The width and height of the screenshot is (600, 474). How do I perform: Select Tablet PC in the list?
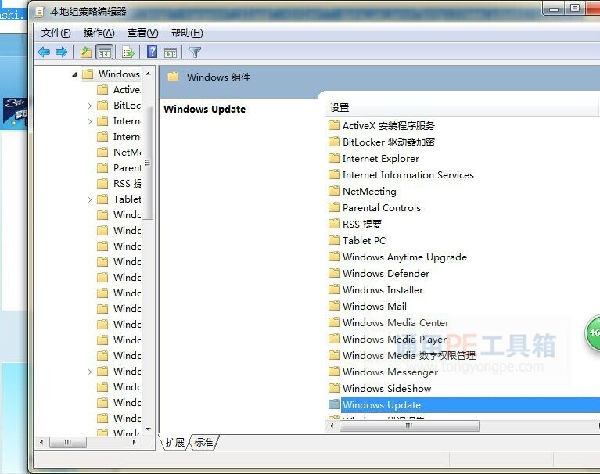coord(357,241)
